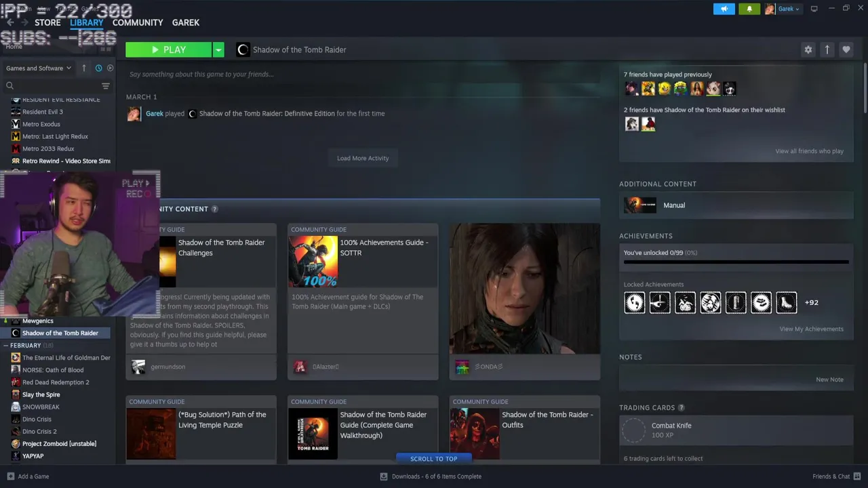Toggle the recent activity clock icon
This screenshot has width=868, height=488.
[98, 68]
